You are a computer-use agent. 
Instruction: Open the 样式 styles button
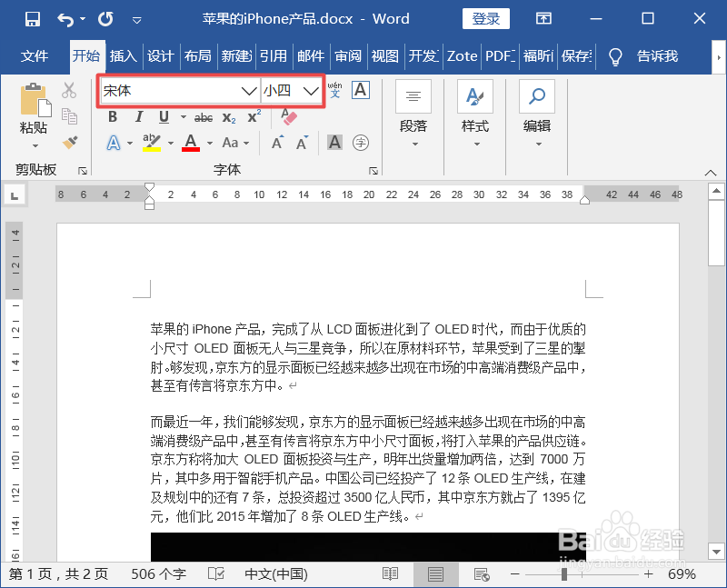click(x=475, y=114)
